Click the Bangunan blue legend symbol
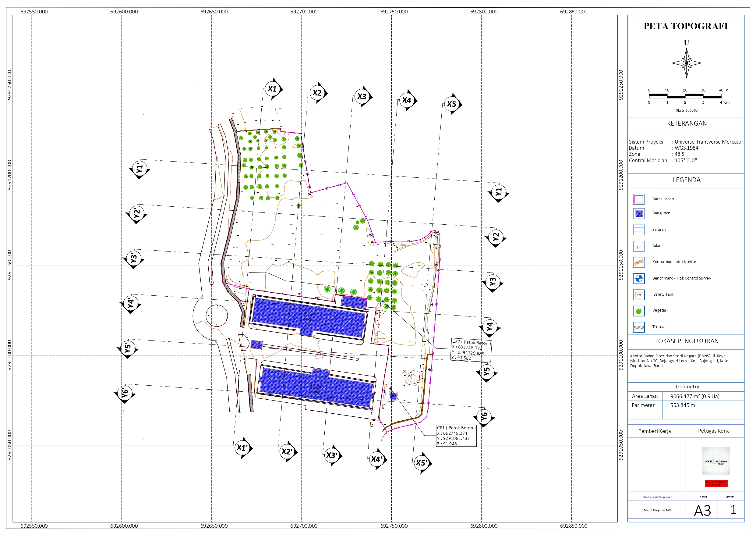 tap(639, 214)
